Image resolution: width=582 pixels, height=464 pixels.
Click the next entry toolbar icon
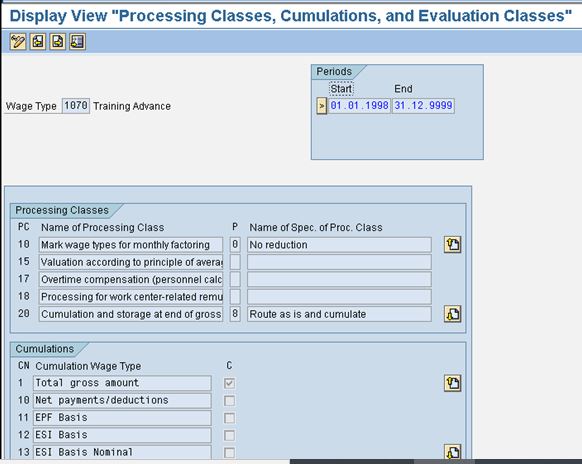[58, 42]
